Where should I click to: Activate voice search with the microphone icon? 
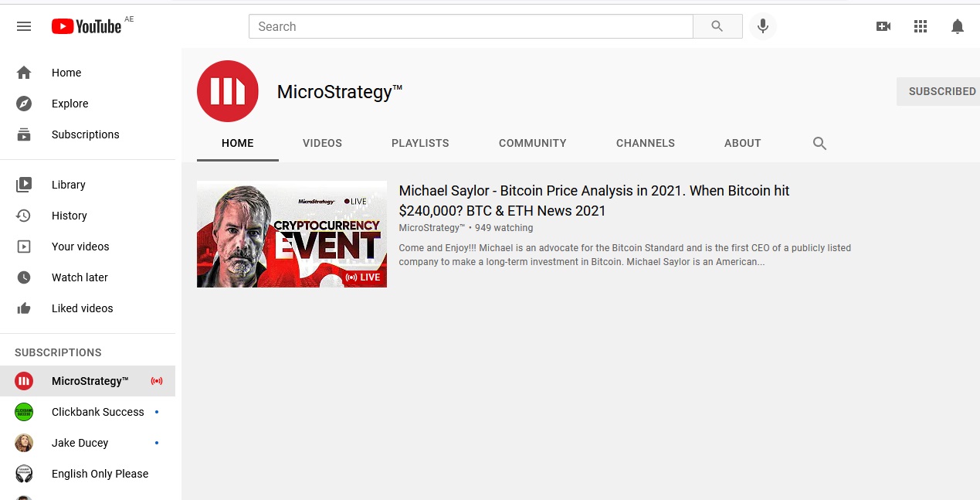pos(763,26)
